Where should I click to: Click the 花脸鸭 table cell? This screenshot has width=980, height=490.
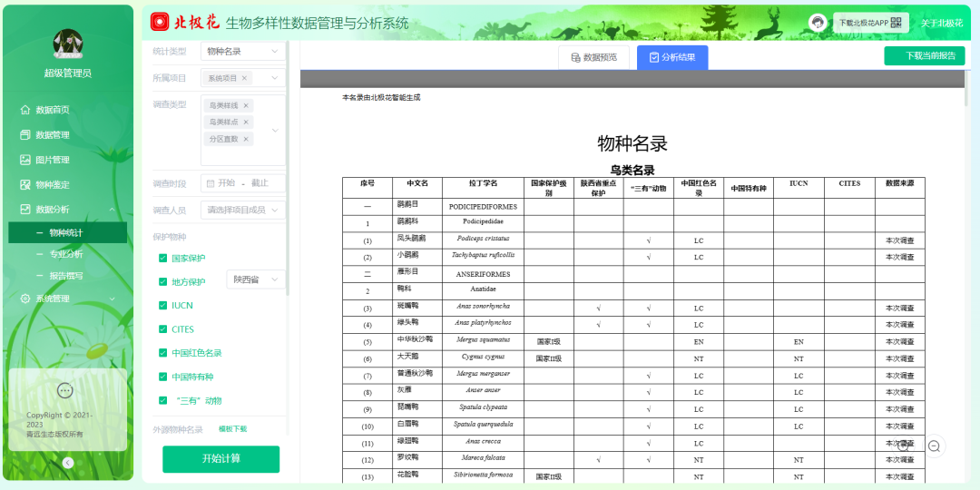pyautogui.click(x=417, y=475)
